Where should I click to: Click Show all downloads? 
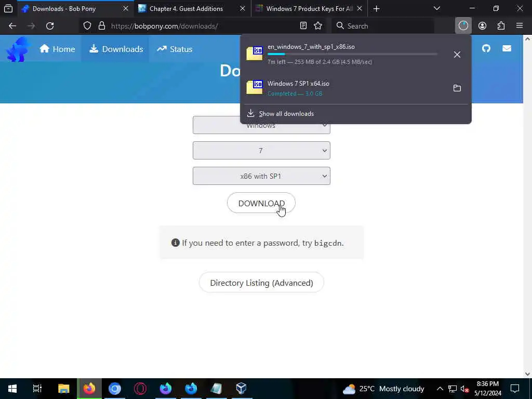286,114
